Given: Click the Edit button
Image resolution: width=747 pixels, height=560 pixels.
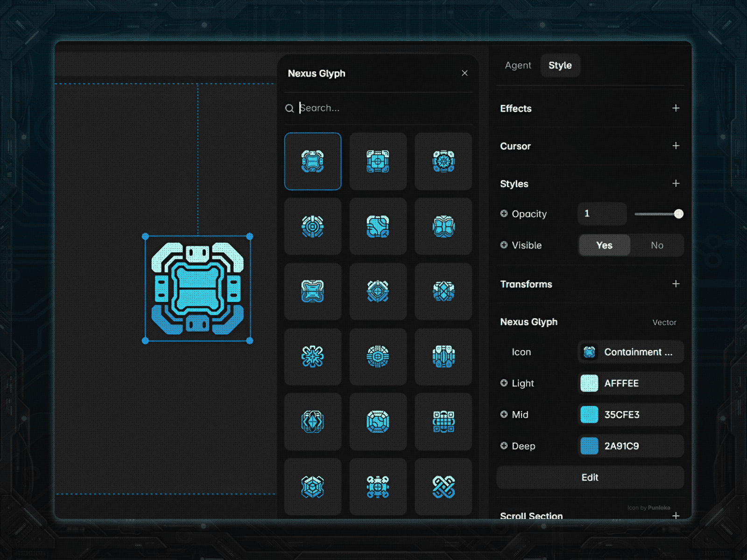Looking at the screenshot, I should (x=590, y=477).
